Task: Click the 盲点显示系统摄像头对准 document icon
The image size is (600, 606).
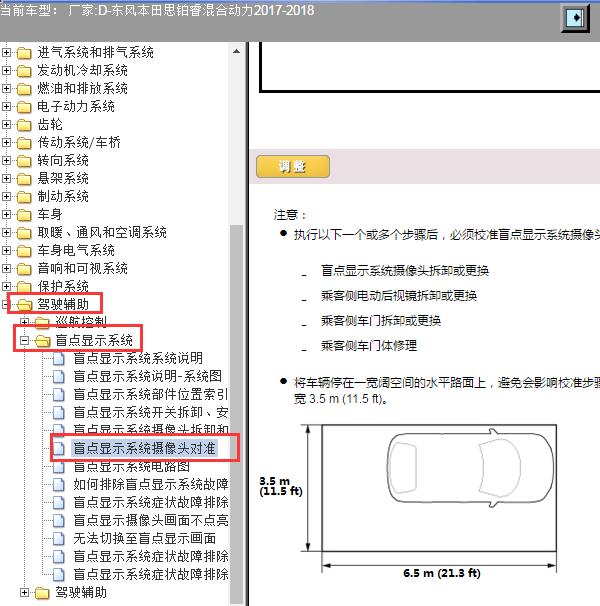Action: click(x=59, y=448)
